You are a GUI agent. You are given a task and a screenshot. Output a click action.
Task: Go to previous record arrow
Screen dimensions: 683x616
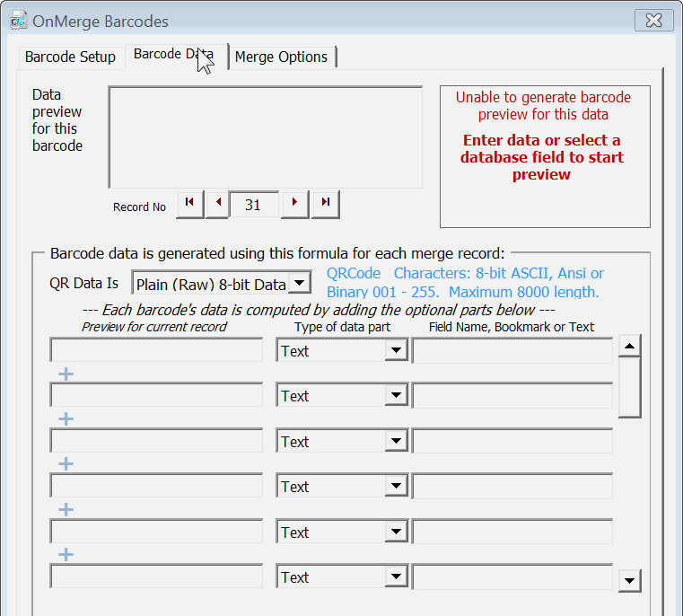point(216,204)
